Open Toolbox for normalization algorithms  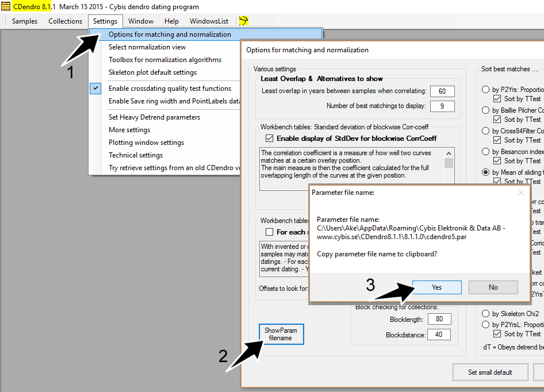164,60
